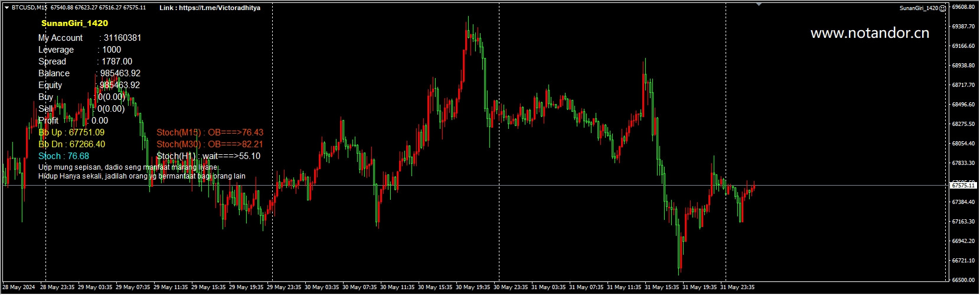Open the one-click trading arrow beside BTCUSD,M15
980x295 pixels.
6,8
